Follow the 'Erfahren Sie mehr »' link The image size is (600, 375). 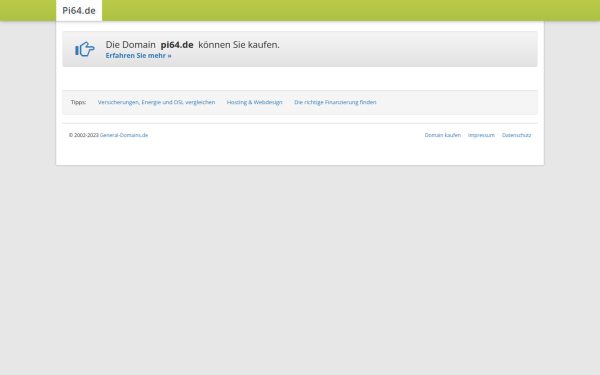(x=139, y=55)
